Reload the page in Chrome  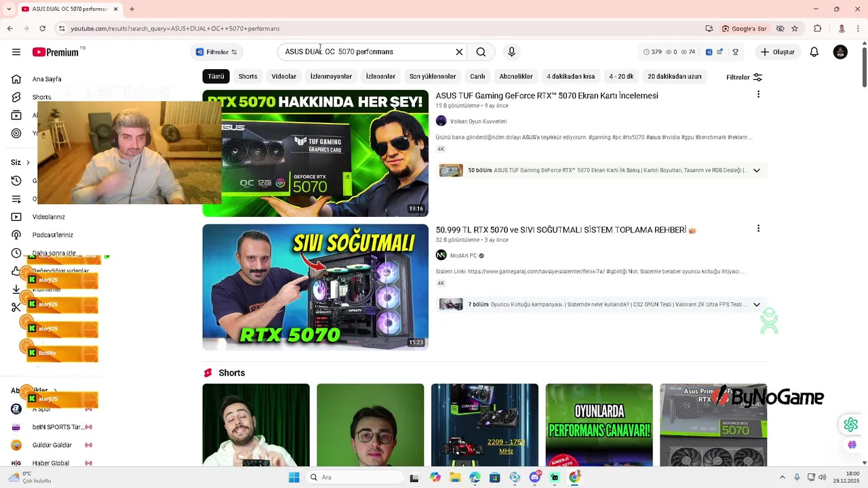pos(42,28)
